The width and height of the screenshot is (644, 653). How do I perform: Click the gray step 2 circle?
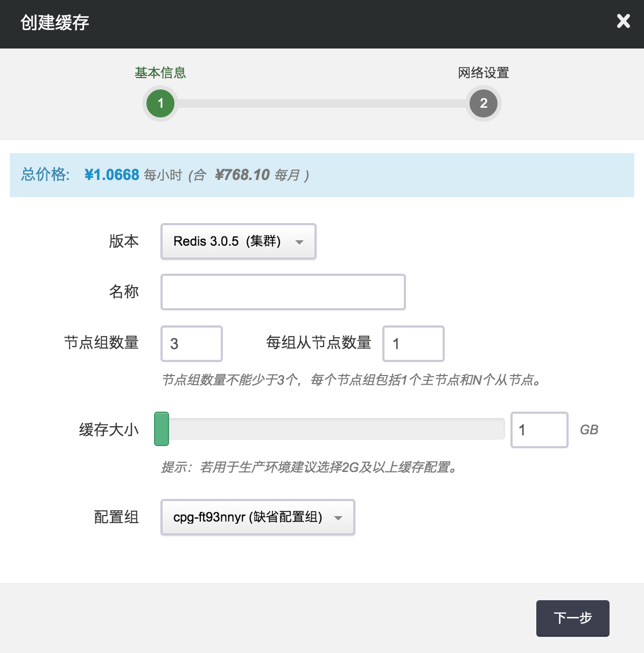[484, 103]
